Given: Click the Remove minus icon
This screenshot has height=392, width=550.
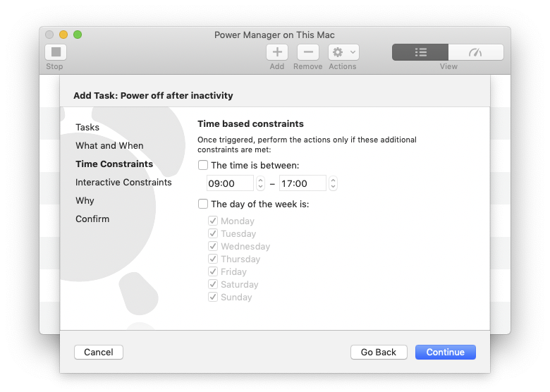Looking at the screenshot, I should 307,52.
